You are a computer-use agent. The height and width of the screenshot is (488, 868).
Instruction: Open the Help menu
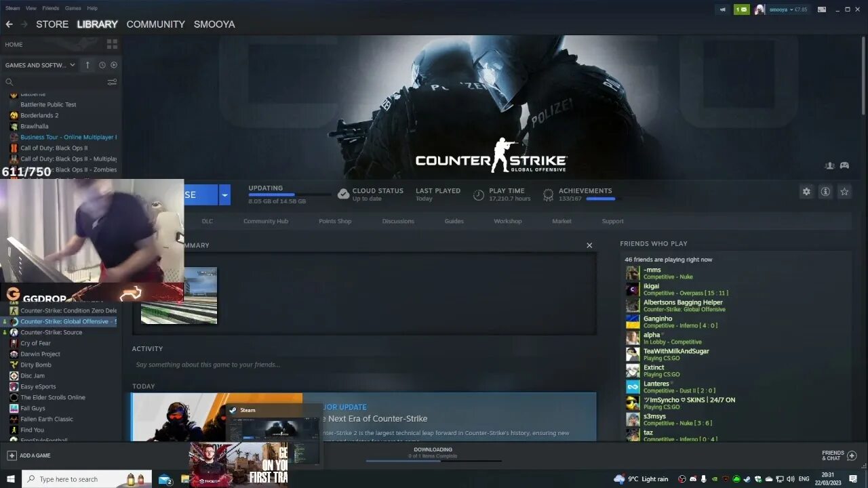[x=92, y=8]
